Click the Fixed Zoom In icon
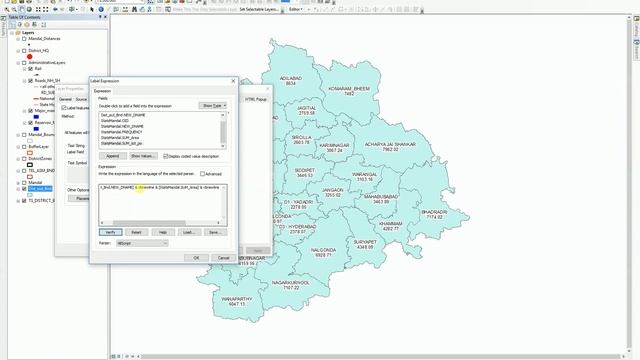The image size is (640, 360). tap(38, 9)
